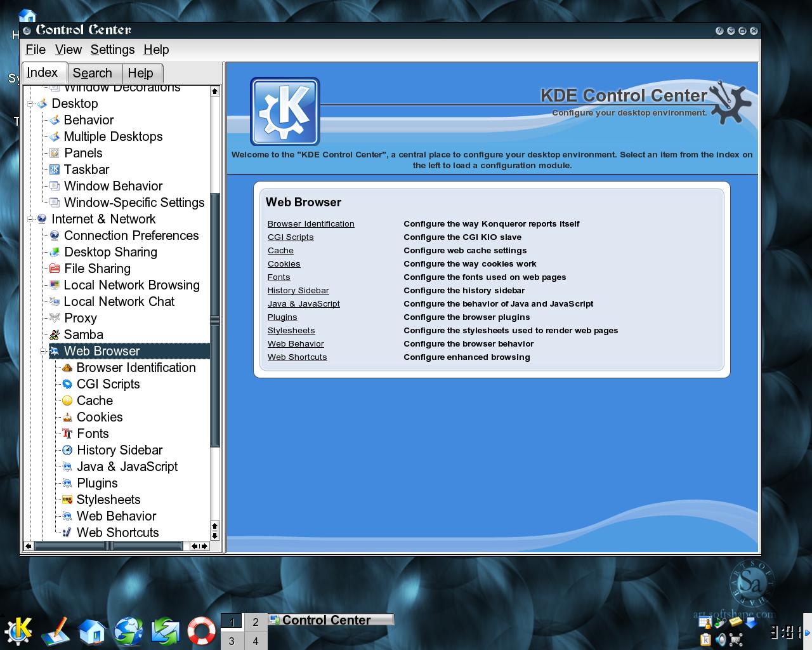
Task: Click the Stylesheets icon in the tree
Action: (x=67, y=500)
